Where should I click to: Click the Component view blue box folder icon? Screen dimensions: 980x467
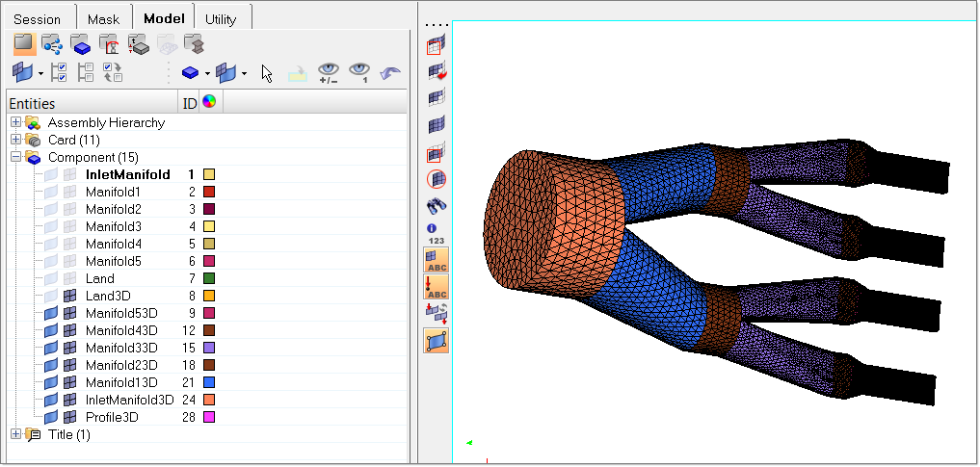click(80, 43)
